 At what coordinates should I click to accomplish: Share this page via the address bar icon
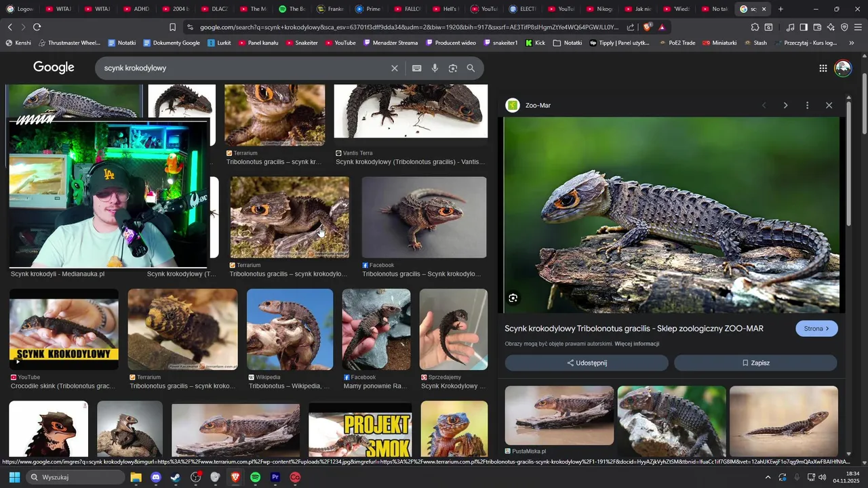[x=631, y=27]
